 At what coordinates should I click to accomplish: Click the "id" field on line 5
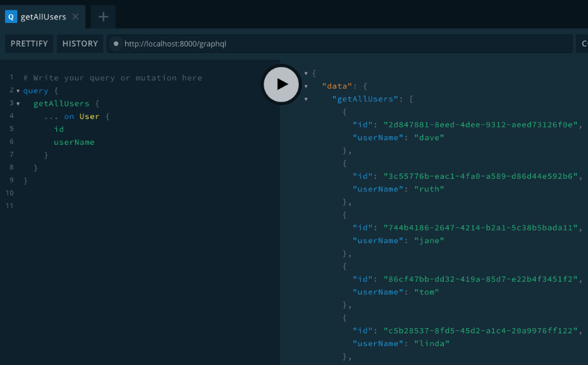tap(58, 129)
